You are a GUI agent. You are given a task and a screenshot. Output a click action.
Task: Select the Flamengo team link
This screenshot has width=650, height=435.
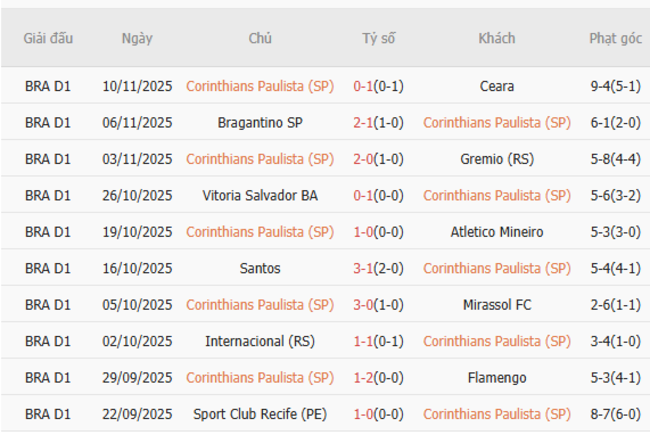(496, 377)
